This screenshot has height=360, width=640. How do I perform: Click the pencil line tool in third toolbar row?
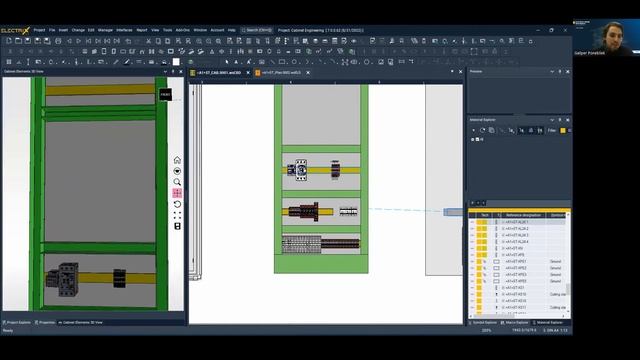(x=116, y=62)
